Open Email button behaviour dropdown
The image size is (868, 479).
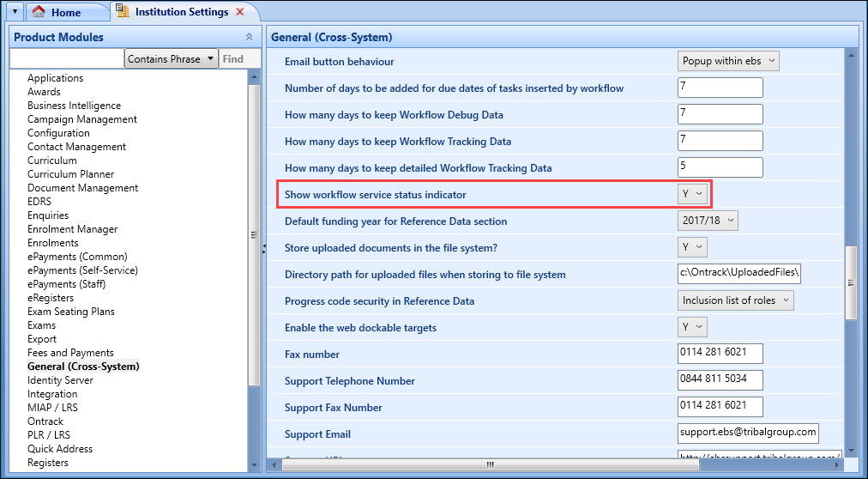[728, 61]
